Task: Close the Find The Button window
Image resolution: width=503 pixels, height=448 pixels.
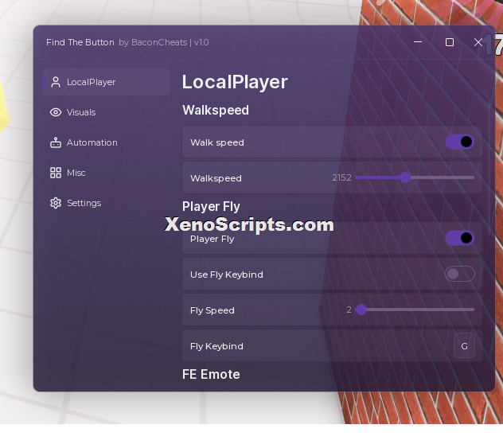Action: [478, 42]
